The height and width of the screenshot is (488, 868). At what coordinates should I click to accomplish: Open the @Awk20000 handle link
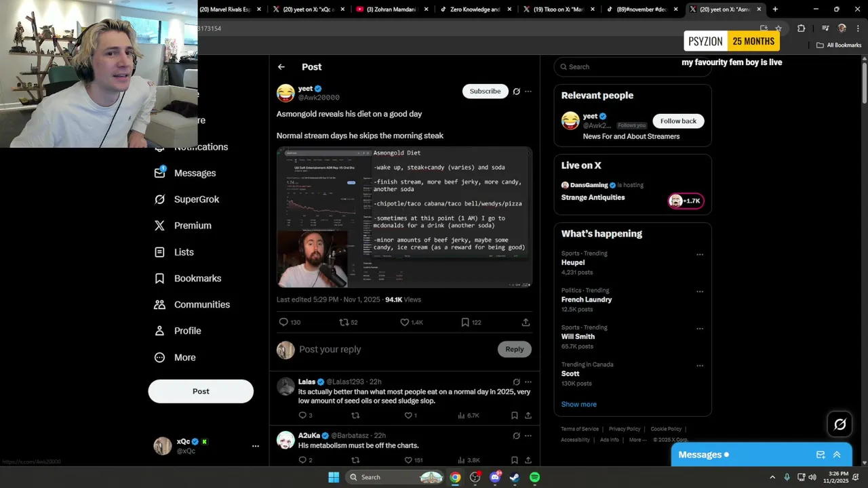tap(319, 98)
